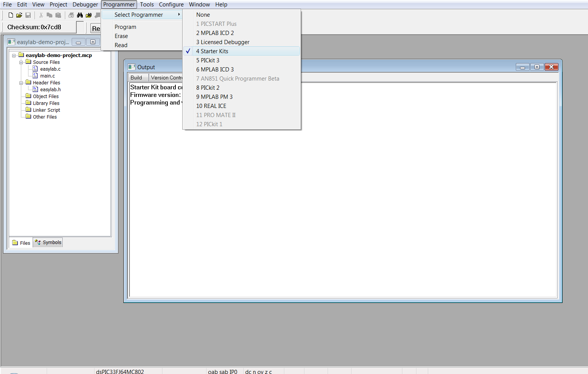Click the Find binoculars icon

tap(80, 15)
